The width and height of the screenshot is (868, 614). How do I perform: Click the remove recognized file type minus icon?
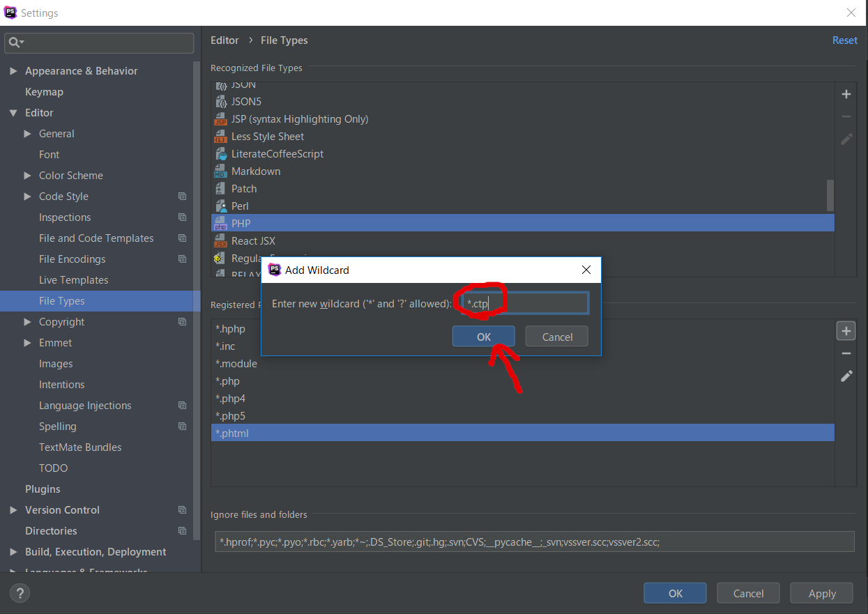coord(846,116)
